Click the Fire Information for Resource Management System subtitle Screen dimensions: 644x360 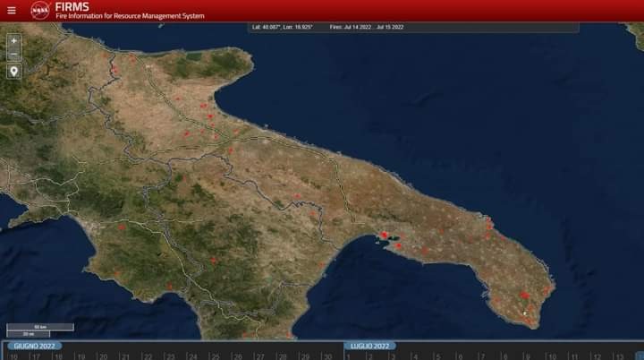(130, 16)
